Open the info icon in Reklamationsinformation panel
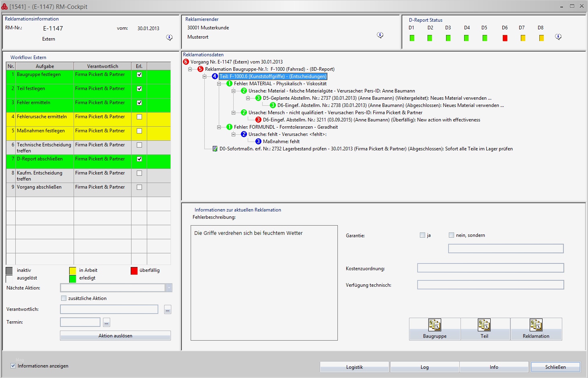Viewport: 588px width, 378px height. pyautogui.click(x=169, y=37)
